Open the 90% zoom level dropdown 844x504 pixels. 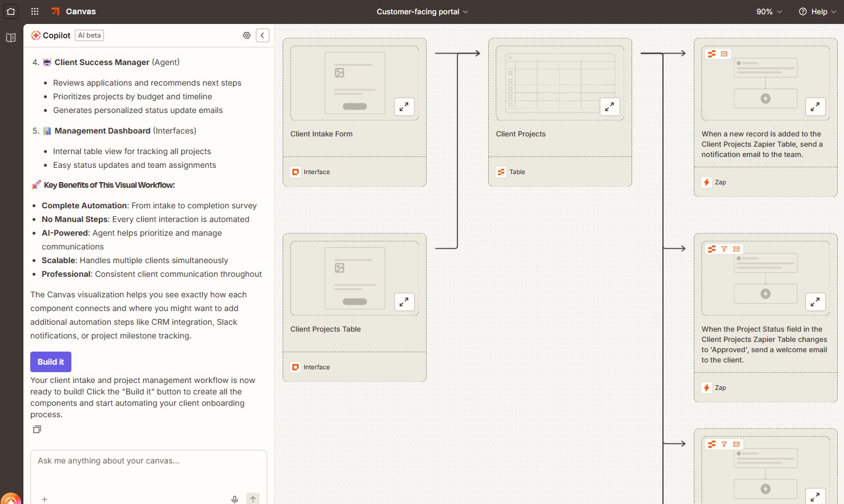[x=768, y=11]
